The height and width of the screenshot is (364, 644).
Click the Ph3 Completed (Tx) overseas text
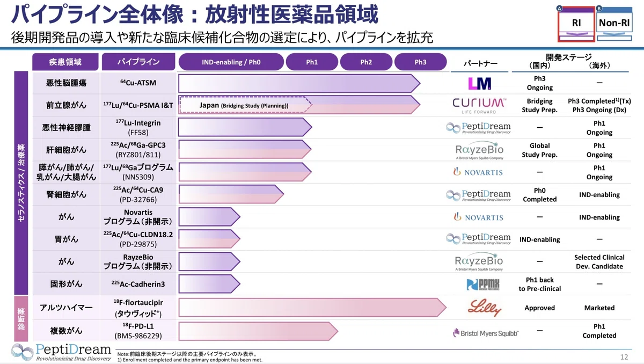tap(599, 101)
